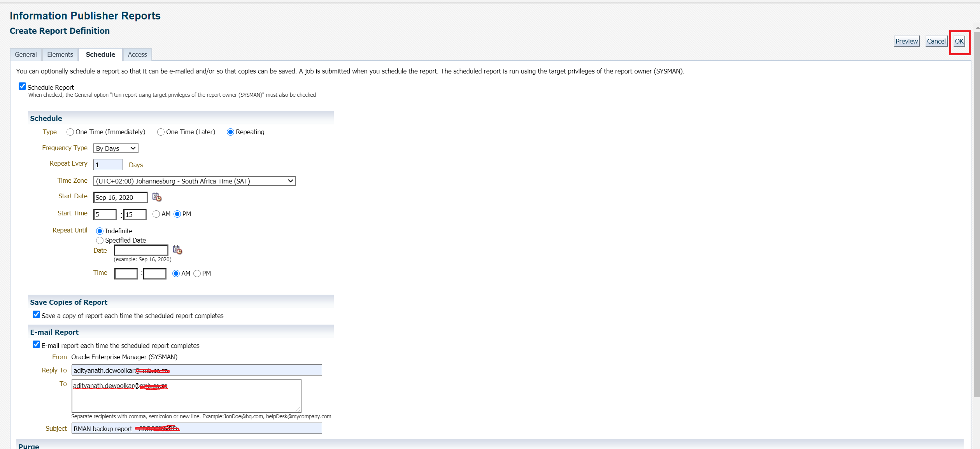Switch to the General tab

26,55
